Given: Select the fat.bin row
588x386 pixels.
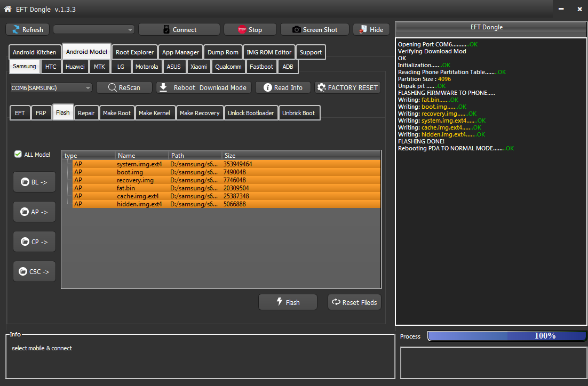Looking at the screenshot, I should click(x=226, y=188).
